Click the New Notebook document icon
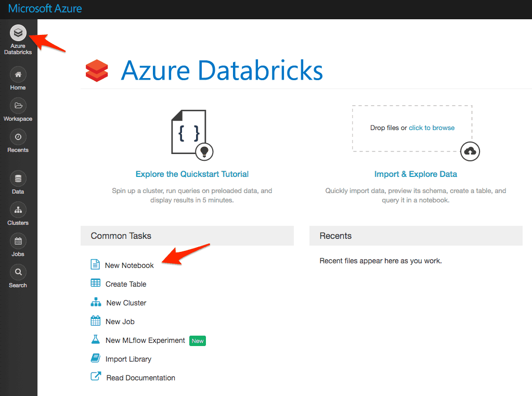 (x=95, y=264)
